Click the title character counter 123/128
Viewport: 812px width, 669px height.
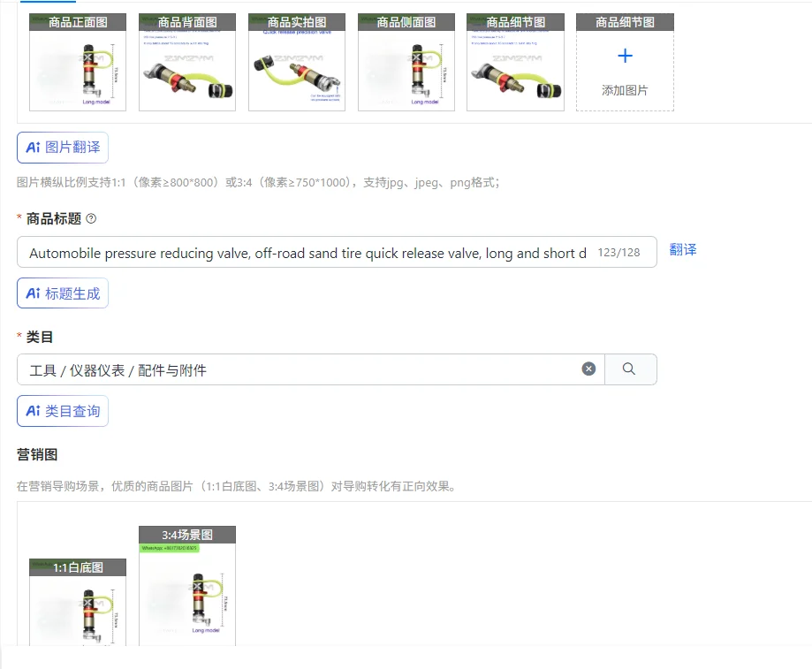pyautogui.click(x=618, y=252)
